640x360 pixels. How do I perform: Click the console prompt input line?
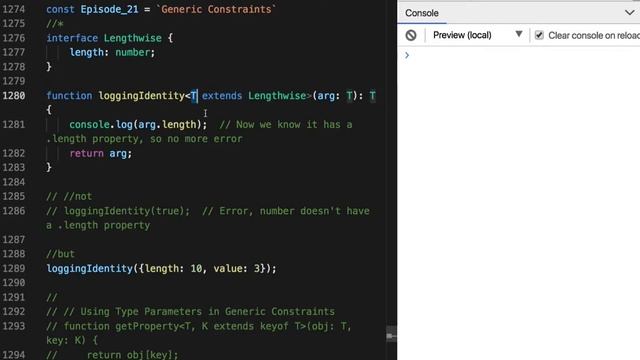point(518,55)
